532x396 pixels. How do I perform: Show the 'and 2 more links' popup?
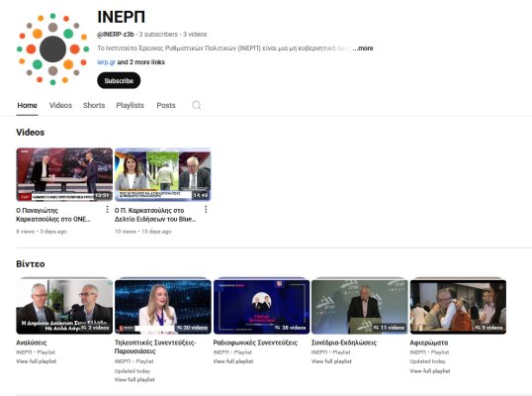click(x=141, y=62)
